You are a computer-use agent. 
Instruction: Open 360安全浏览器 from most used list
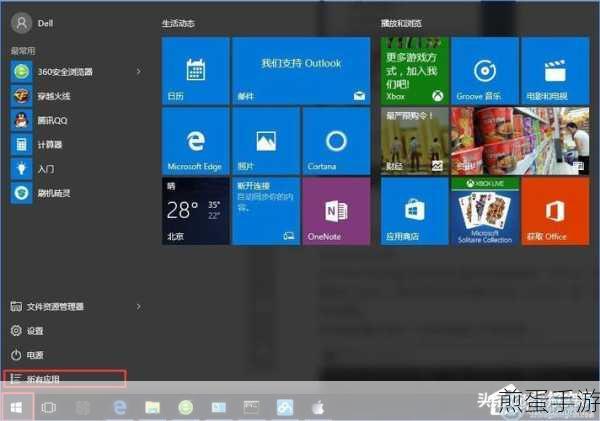click(x=65, y=72)
